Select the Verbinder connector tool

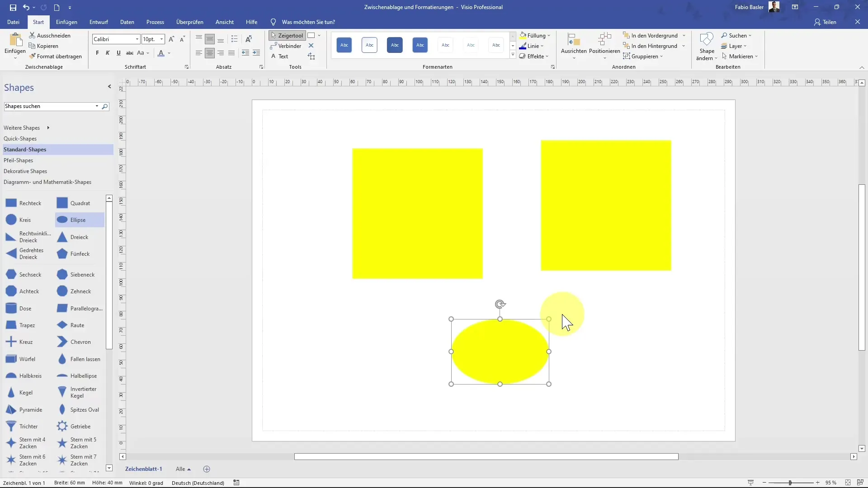286,46
